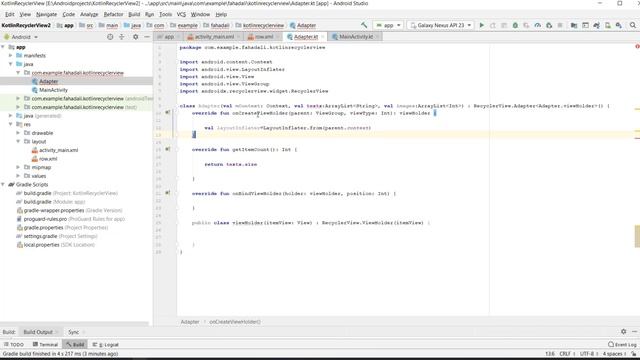Collapse the app module tree node
The width and height of the screenshot is (640, 360).
click(x=3, y=47)
